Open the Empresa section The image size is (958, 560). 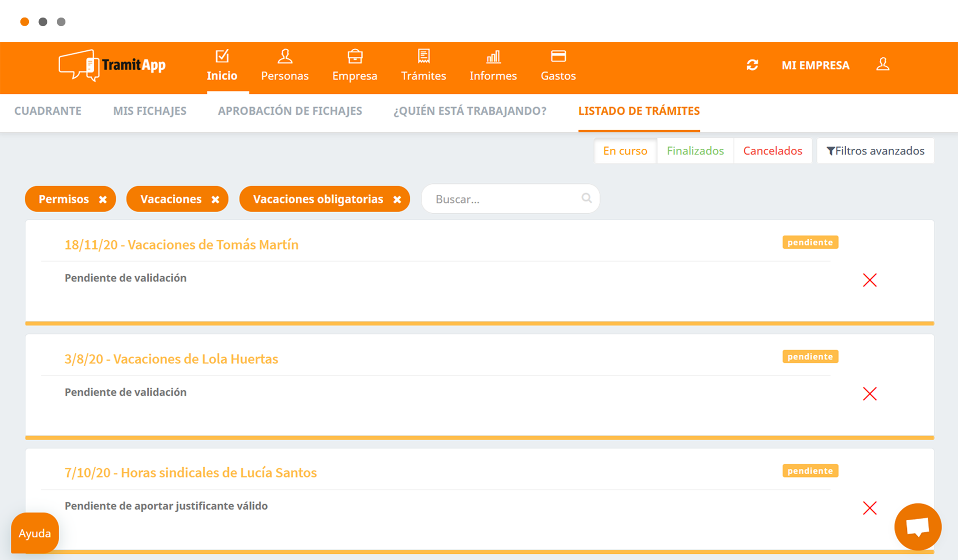(x=355, y=66)
